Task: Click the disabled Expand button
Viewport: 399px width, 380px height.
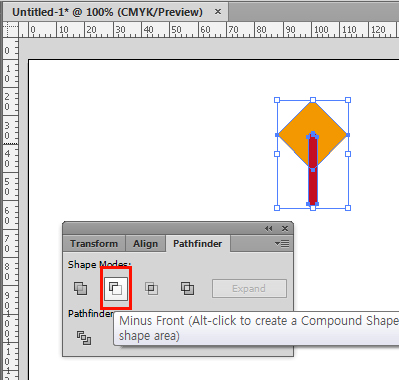Action: pos(249,288)
